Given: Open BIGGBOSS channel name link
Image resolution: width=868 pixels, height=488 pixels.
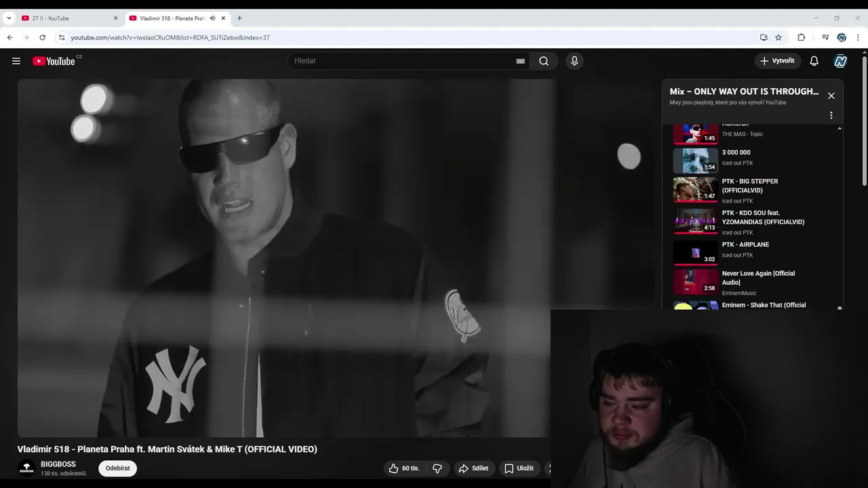Looking at the screenshot, I should click(58, 464).
